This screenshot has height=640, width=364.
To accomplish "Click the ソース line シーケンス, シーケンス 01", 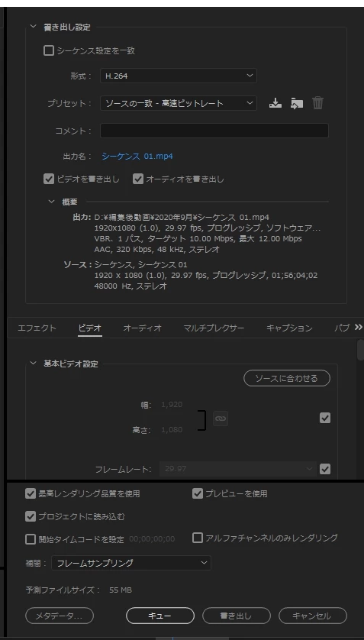I will coord(140,264).
